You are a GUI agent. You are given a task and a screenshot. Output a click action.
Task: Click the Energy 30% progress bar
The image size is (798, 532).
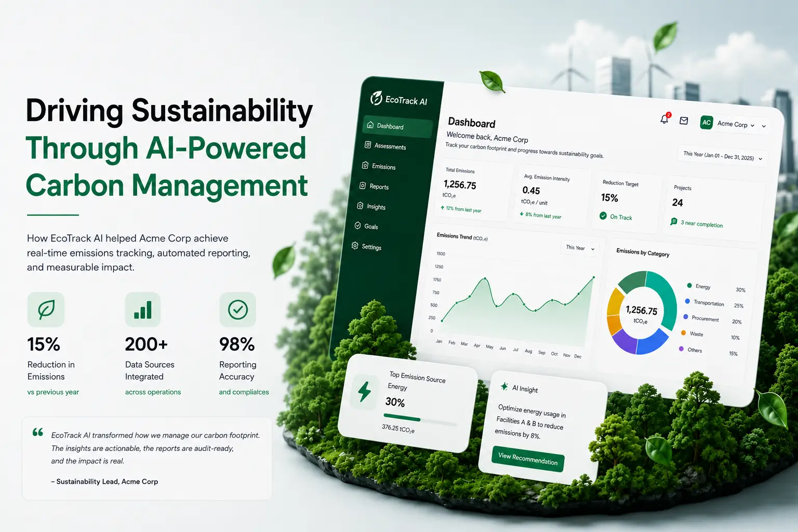(420, 420)
